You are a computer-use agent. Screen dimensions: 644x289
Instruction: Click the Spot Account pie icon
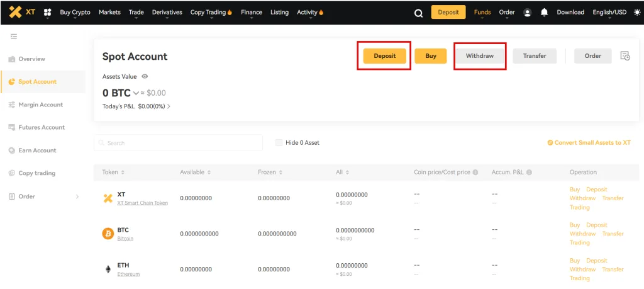[12, 81]
